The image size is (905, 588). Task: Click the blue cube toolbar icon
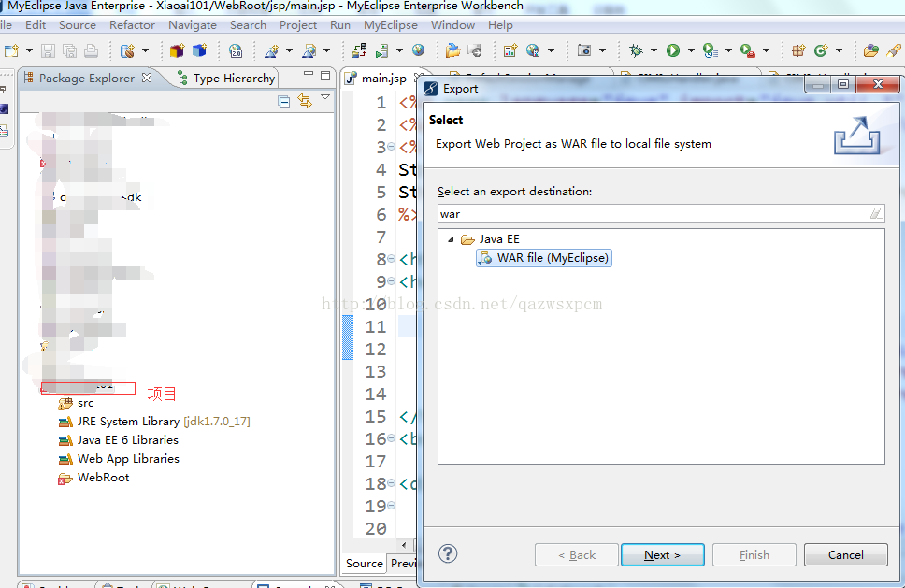point(200,50)
